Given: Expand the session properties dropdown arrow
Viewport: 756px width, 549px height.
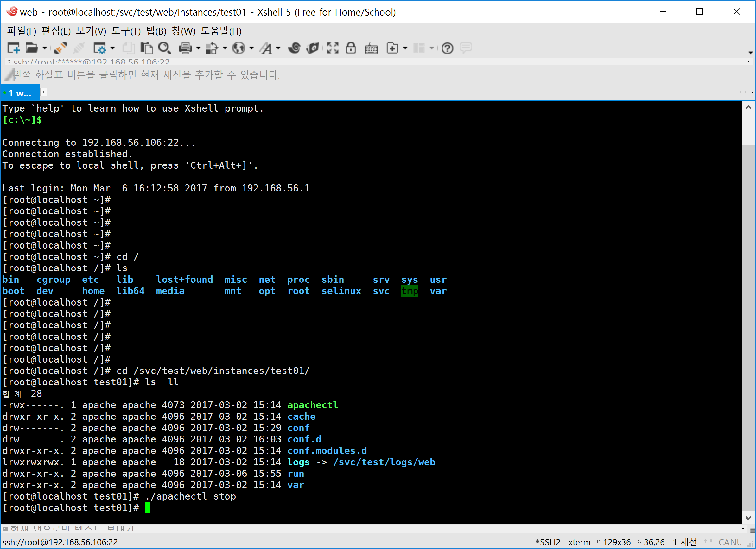Looking at the screenshot, I should pos(113,48).
